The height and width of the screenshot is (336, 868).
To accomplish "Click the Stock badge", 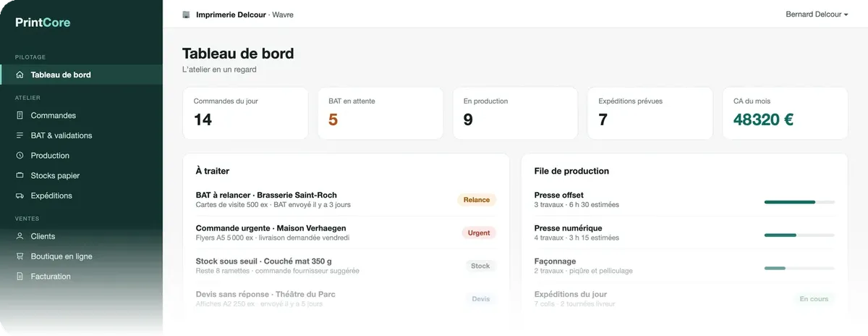I will click(480, 266).
